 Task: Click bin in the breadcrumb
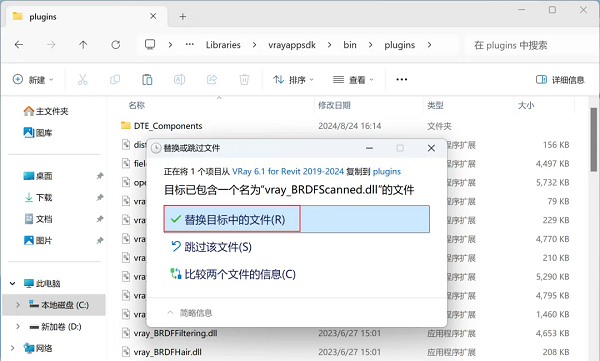click(x=350, y=45)
